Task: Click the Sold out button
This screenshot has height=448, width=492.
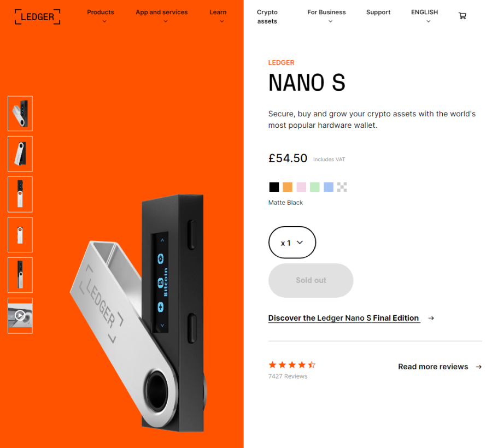Action: tap(311, 280)
